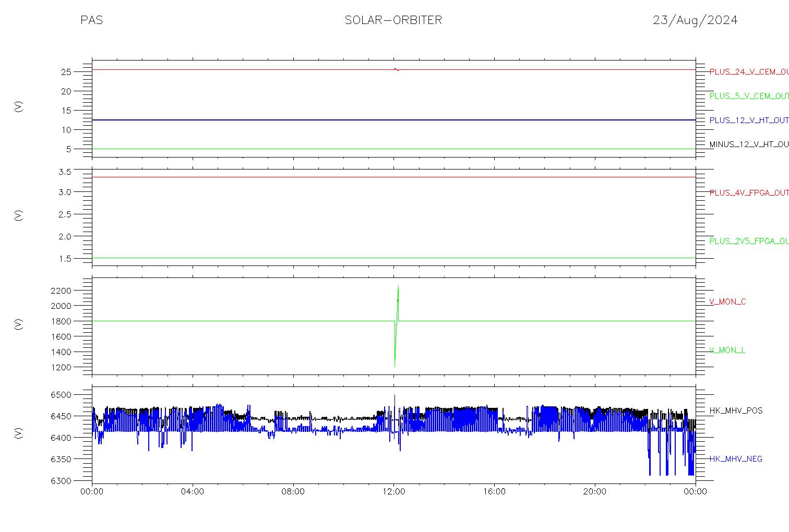
Task: Select the HK_MHV_NEG legend label
Action: [736, 459]
